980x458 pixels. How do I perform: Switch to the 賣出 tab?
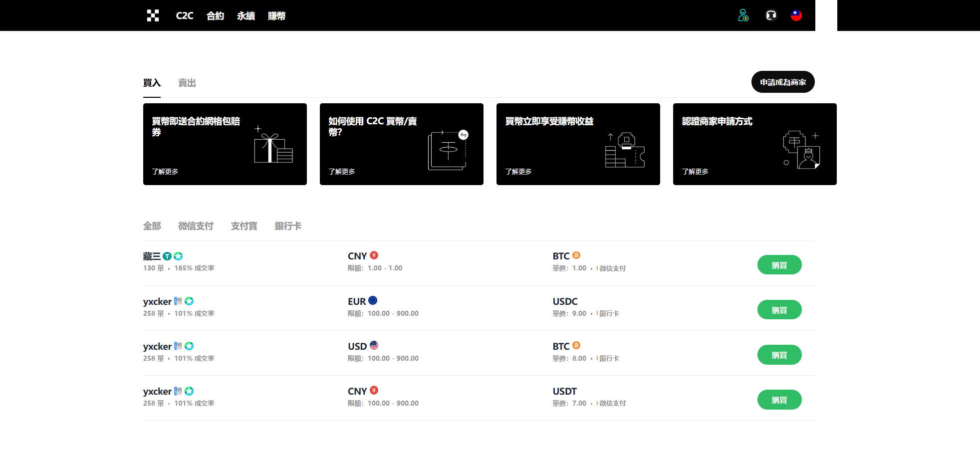187,83
